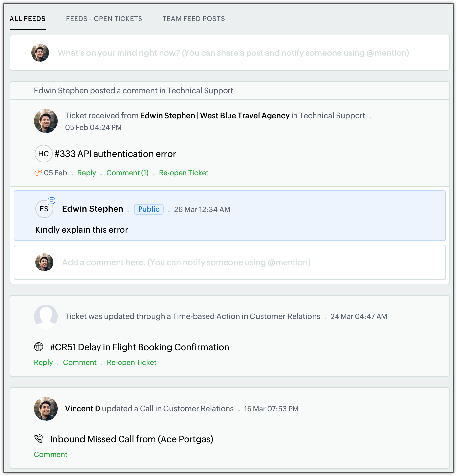The height and width of the screenshot is (476, 457).
Task: Open the Feeds - Open Tickets tab
Action: 104,19
